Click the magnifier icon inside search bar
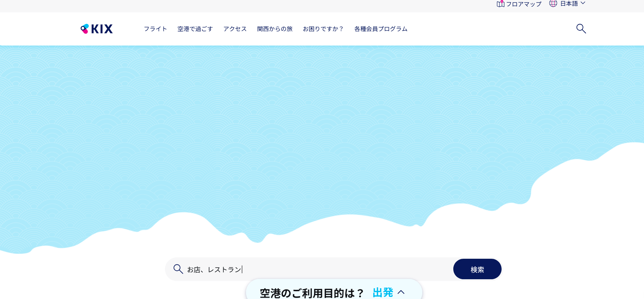Image resolution: width=644 pixels, height=299 pixels. [178, 269]
